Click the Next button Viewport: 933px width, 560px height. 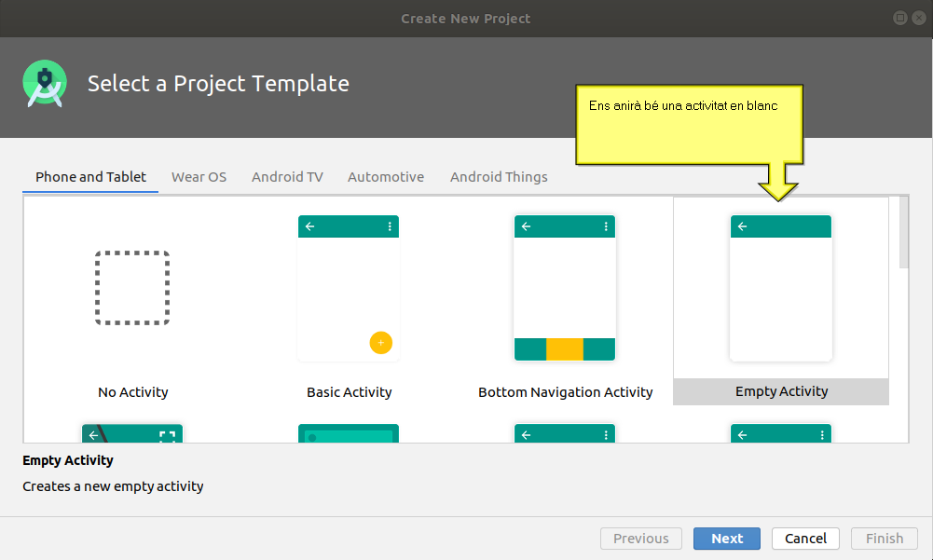(726, 539)
